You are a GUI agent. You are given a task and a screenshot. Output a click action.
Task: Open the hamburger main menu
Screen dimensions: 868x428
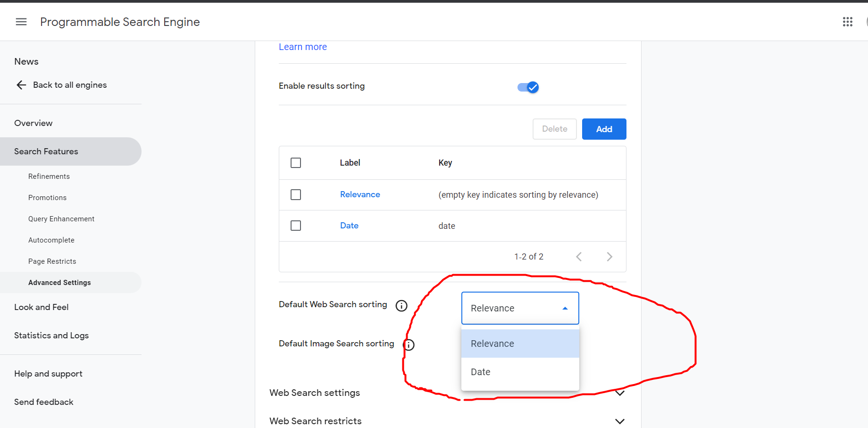click(21, 22)
